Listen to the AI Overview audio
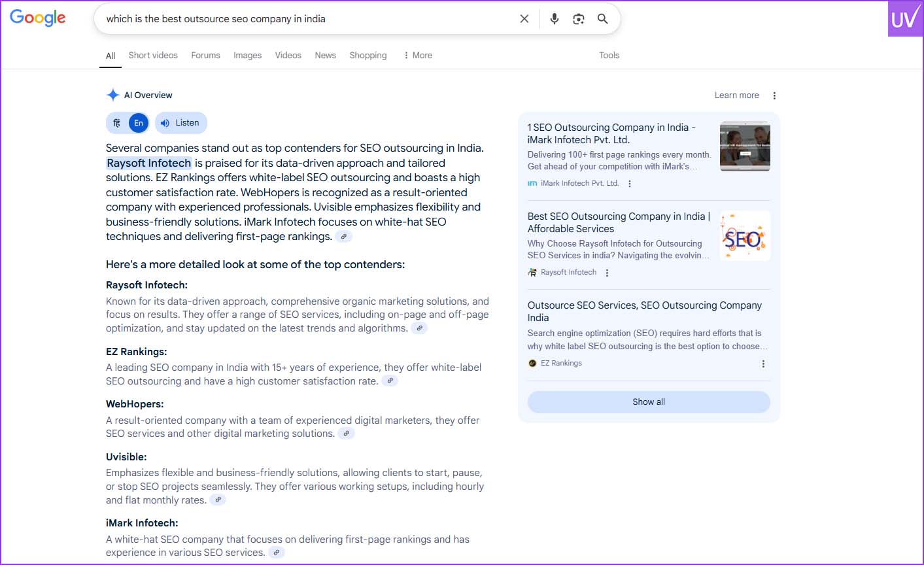This screenshot has height=565, width=924. click(181, 123)
